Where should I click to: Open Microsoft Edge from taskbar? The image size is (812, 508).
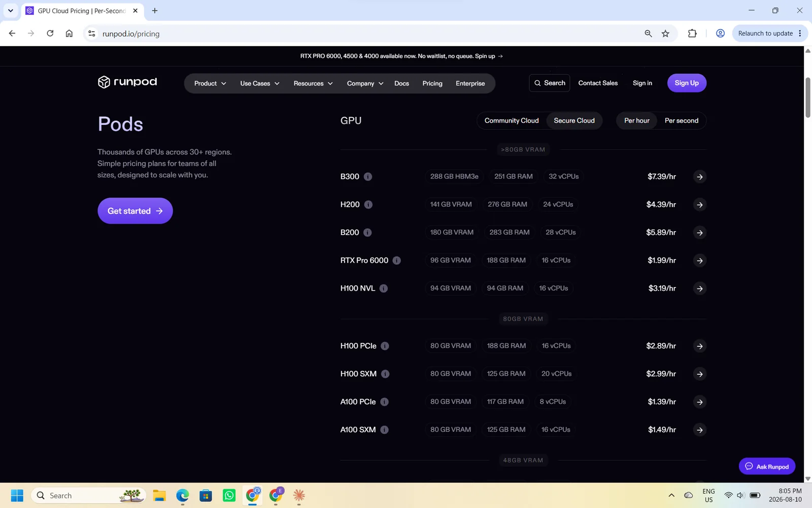click(x=183, y=495)
